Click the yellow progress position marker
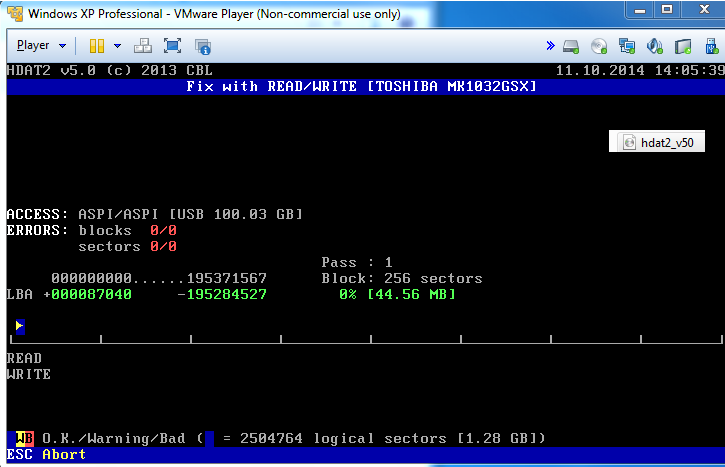725x467 pixels. tap(20, 326)
